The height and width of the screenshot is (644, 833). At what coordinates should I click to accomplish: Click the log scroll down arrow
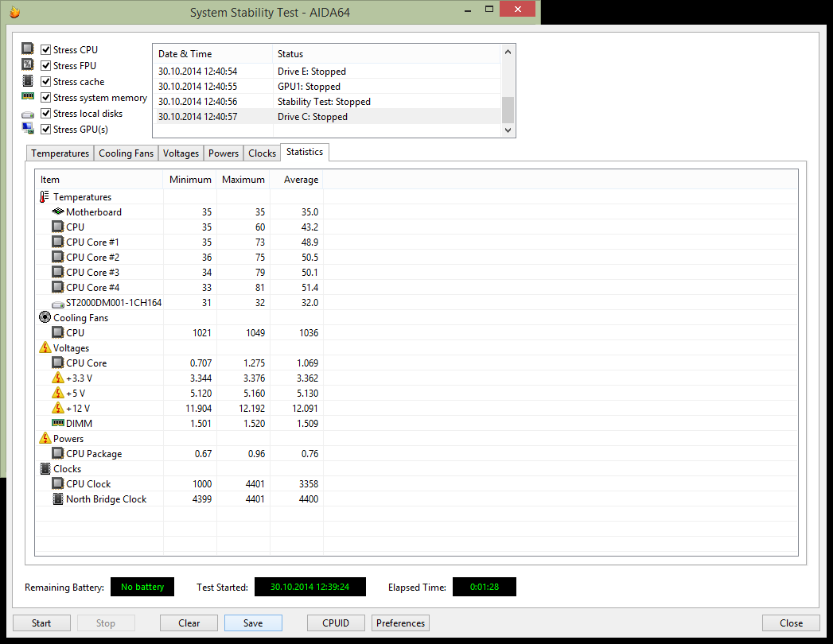508,130
